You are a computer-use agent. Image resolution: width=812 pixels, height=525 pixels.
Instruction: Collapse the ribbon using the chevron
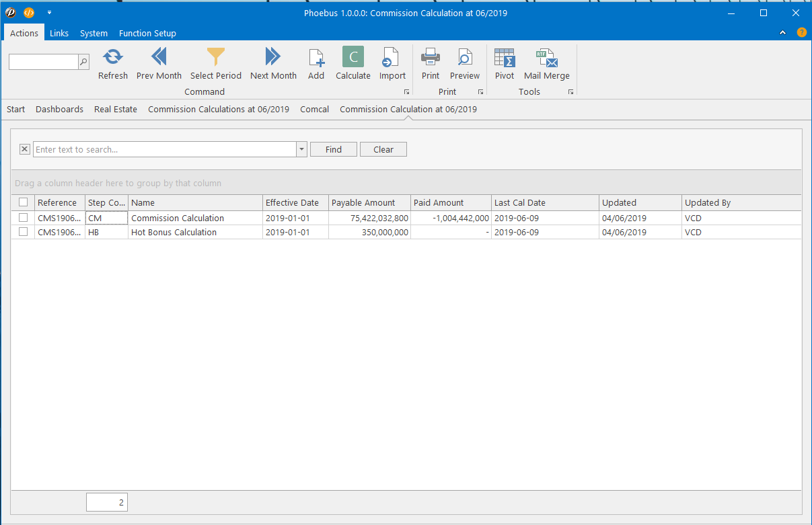coord(782,33)
